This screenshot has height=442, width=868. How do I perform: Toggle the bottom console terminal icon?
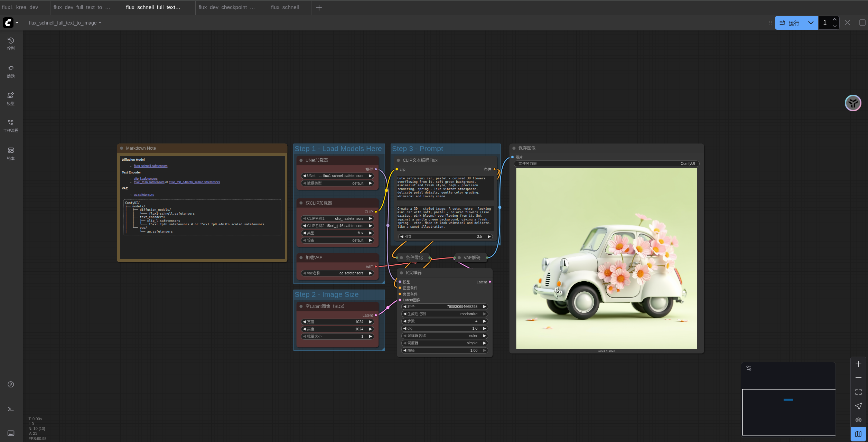point(11,409)
